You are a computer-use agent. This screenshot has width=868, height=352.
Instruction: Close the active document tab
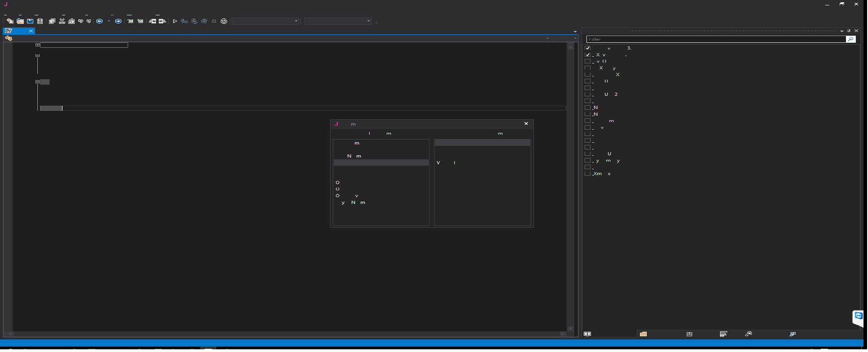[31, 31]
